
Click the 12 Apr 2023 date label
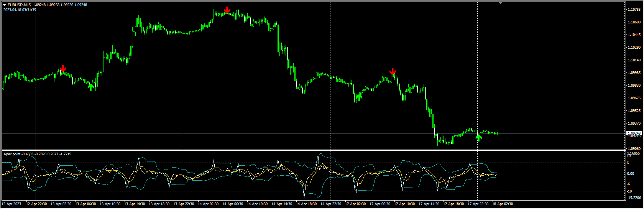click(12, 204)
